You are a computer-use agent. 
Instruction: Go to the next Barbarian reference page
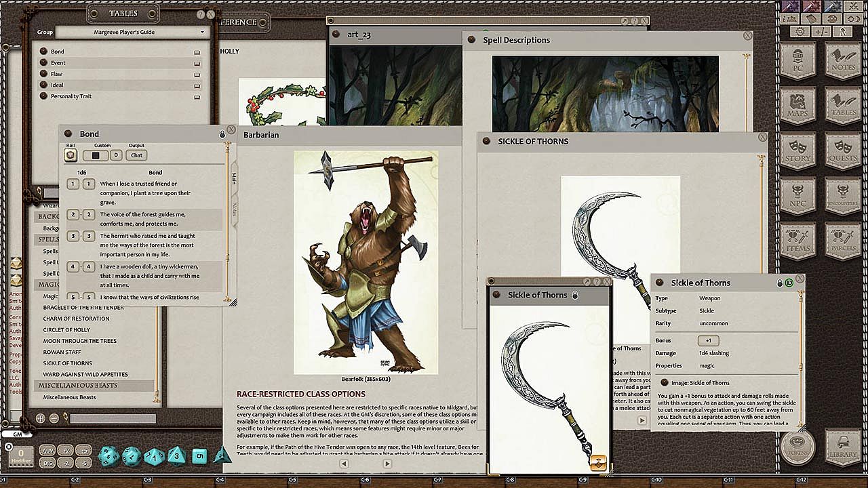[387, 464]
